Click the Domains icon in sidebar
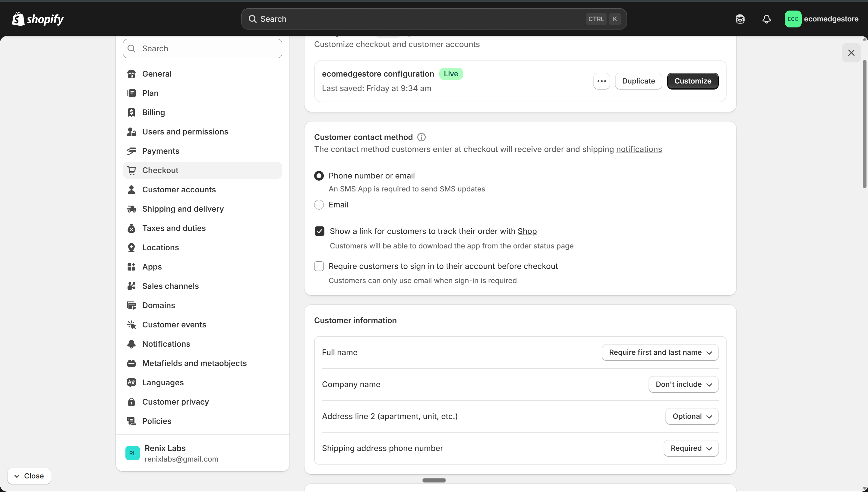This screenshot has width=868, height=492. pos(132,305)
